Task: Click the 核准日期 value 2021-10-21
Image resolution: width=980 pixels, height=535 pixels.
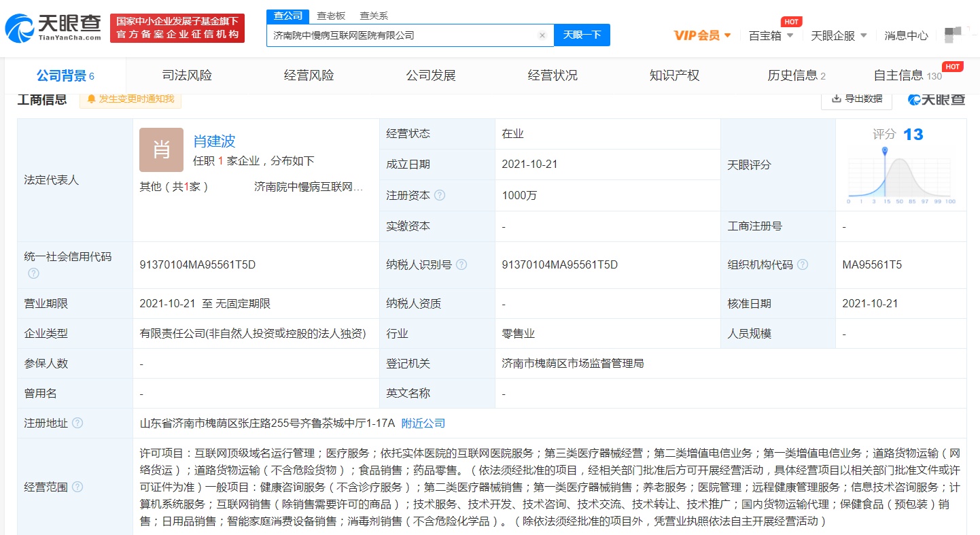Action: tap(870, 303)
